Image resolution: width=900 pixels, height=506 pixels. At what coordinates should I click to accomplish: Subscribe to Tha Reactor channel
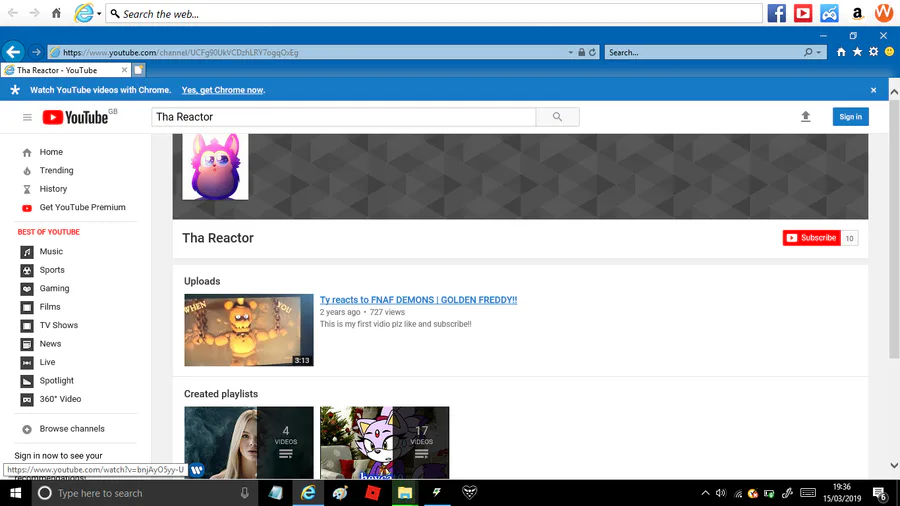(x=812, y=238)
